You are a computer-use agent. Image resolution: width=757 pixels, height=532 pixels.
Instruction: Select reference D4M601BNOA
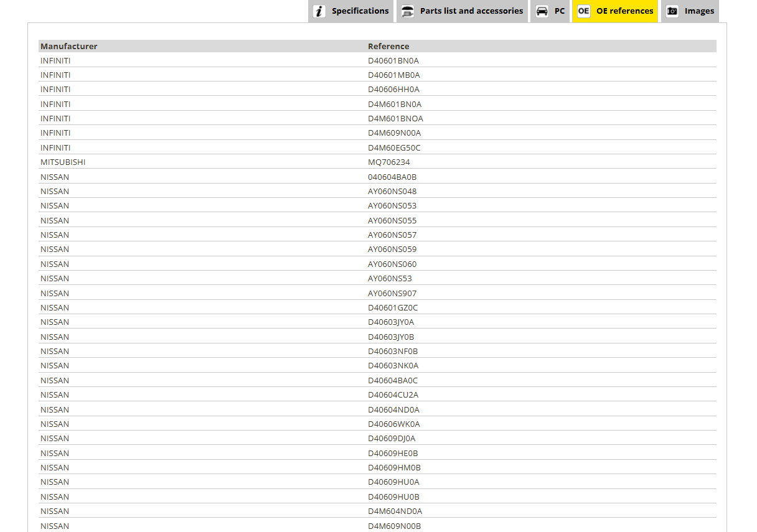pyautogui.click(x=395, y=118)
